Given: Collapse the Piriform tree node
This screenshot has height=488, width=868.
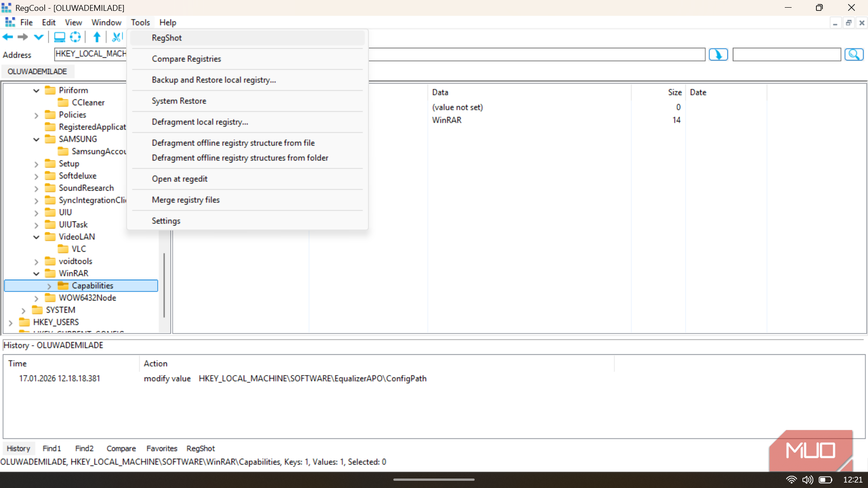Looking at the screenshot, I should (x=36, y=91).
